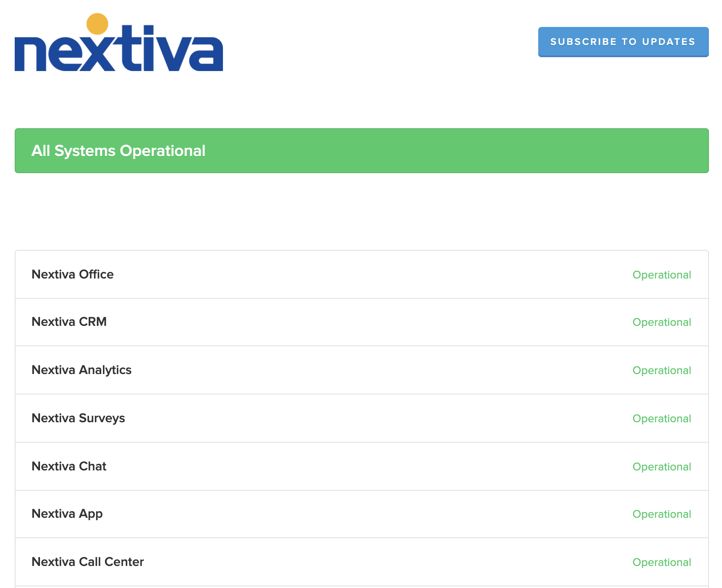This screenshot has height=588, width=722.
Task: Select the Nextiva Analytics component name
Action: click(82, 370)
